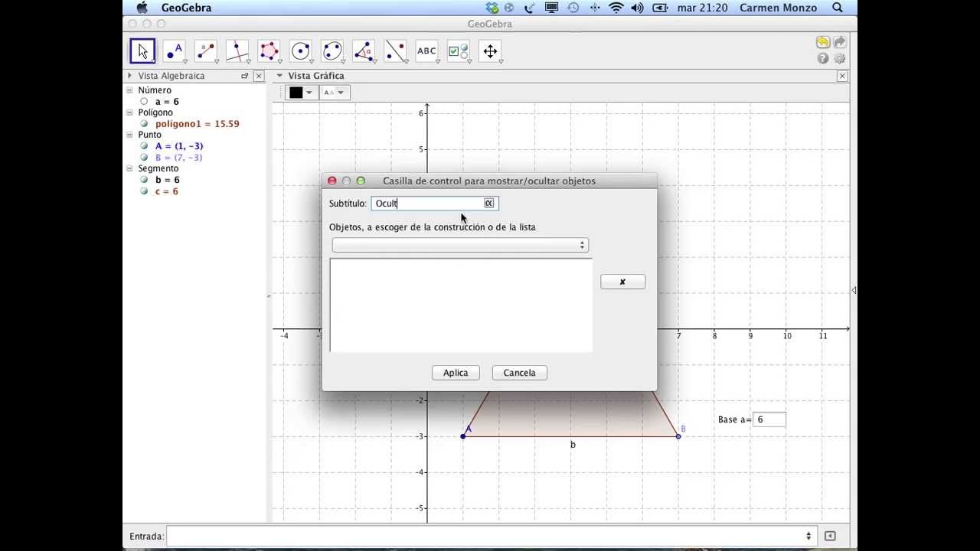This screenshot has width=980, height=551.
Task: Select the c = 6 entry
Action: (167, 191)
